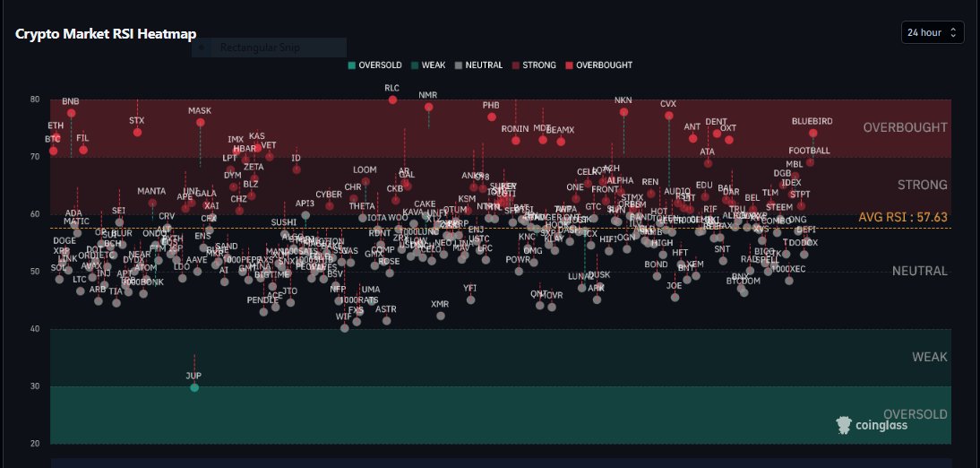Click the MASK data point
The image size is (980, 468).
point(200,123)
